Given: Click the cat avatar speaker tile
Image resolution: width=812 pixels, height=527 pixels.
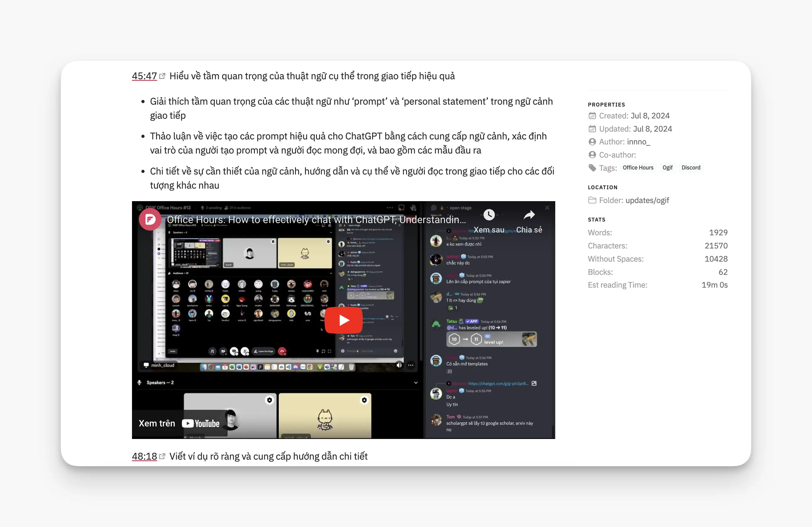Looking at the screenshot, I should tap(325, 416).
